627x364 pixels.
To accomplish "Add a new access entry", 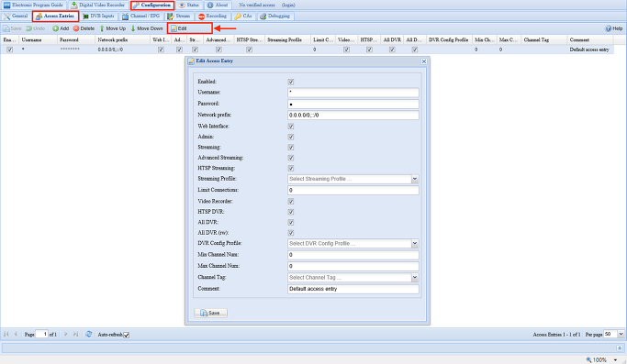I will [x=61, y=28].
